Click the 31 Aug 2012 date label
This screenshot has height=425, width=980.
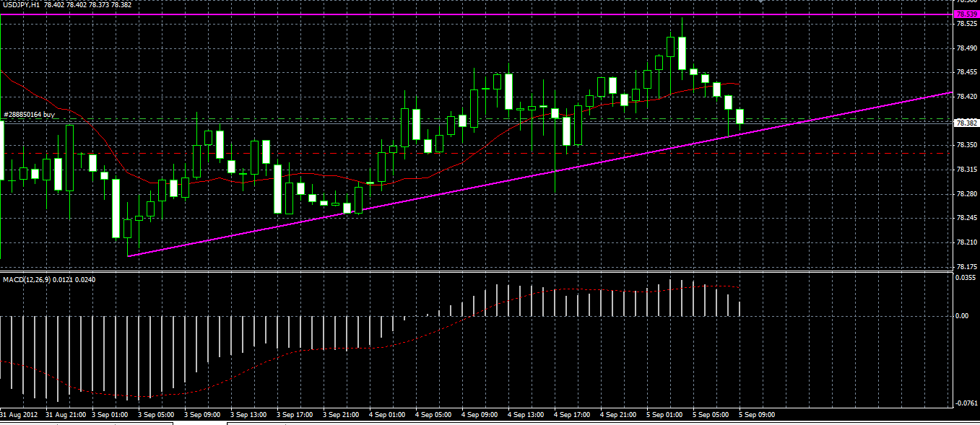[x=18, y=415]
